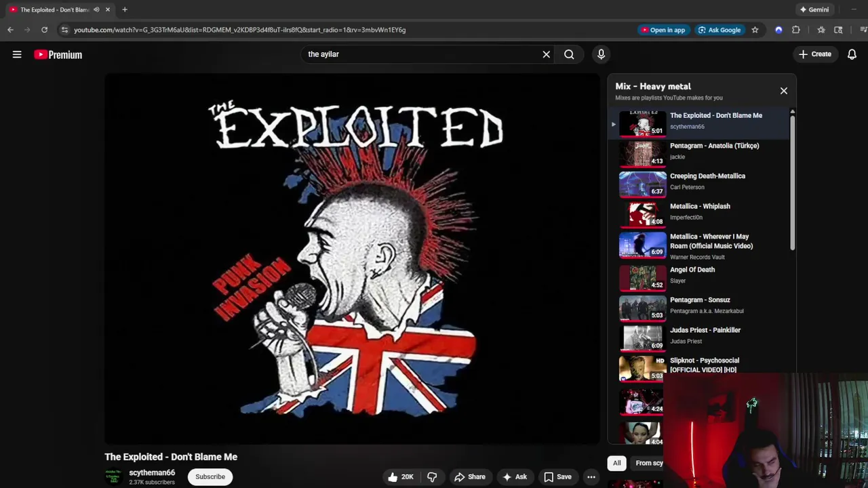Select the All filter chip
868x488 pixels.
coord(616,463)
